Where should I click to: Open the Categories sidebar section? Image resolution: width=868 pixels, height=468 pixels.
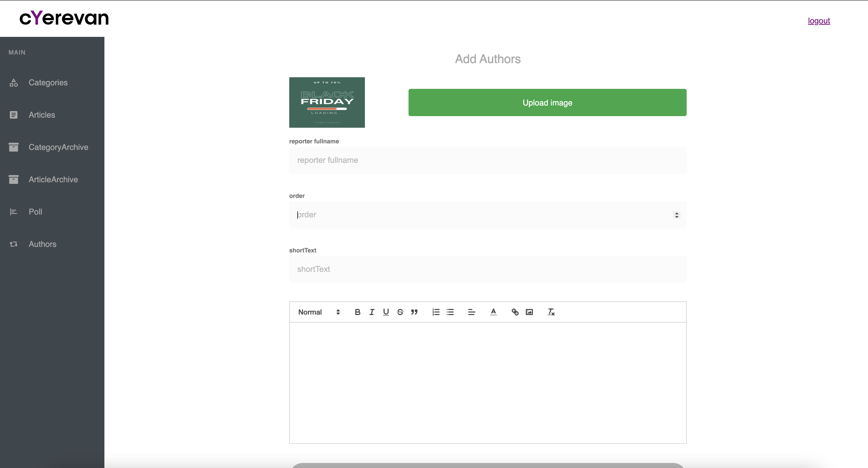[x=48, y=83]
